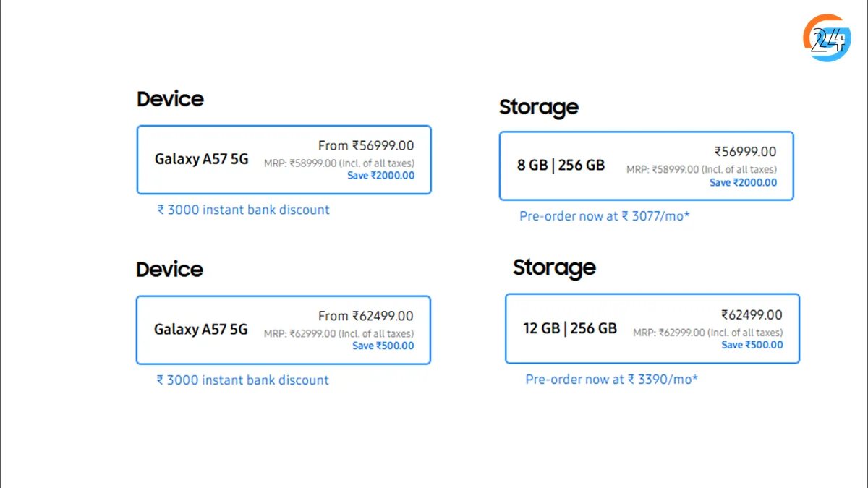The width and height of the screenshot is (868, 488).
Task: Click Save ₹500.00 in 12 GB storage card
Action: (x=752, y=345)
